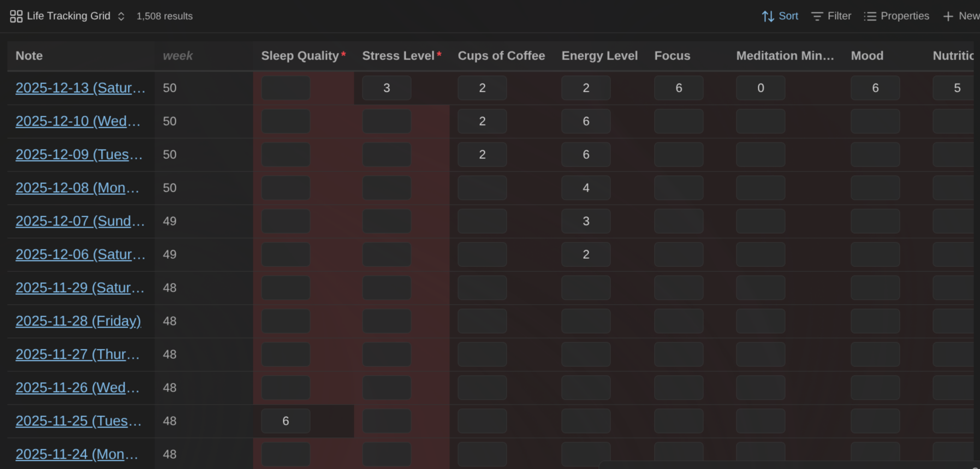Screen dimensions: 980x469
Task: Click the 1,508 results count
Action: [x=164, y=16]
